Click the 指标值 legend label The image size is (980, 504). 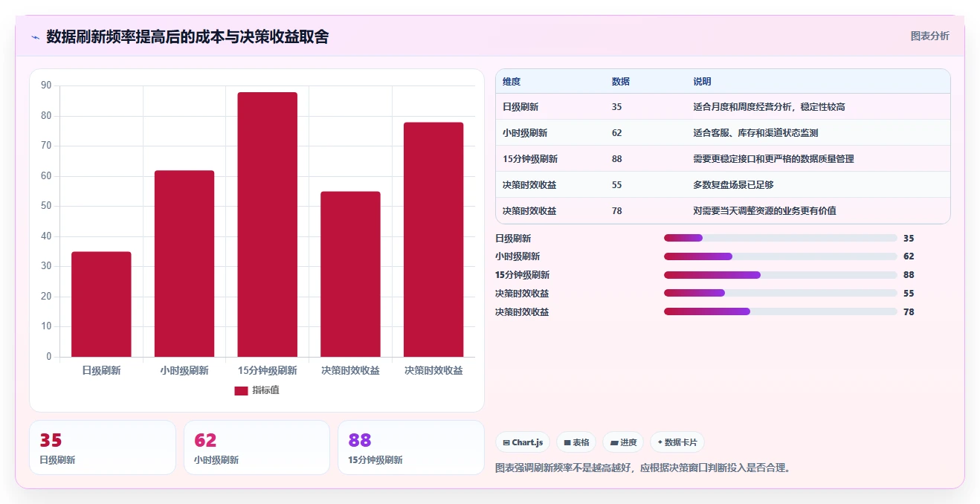(x=265, y=390)
